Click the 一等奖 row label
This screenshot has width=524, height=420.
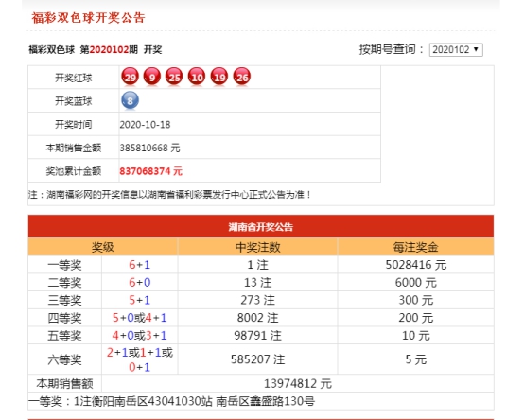(64, 265)
